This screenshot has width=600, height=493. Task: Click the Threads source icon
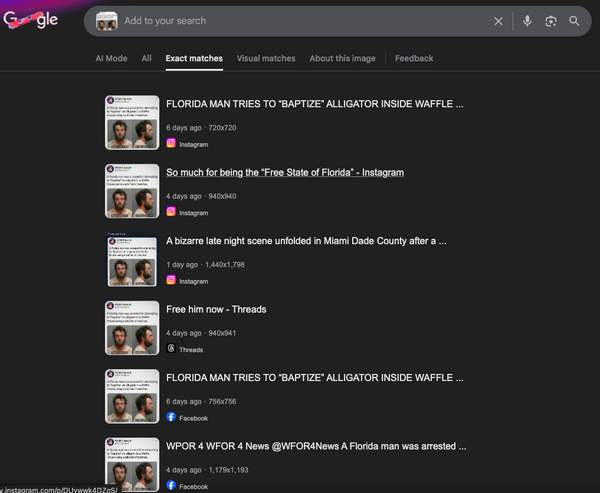171,349
